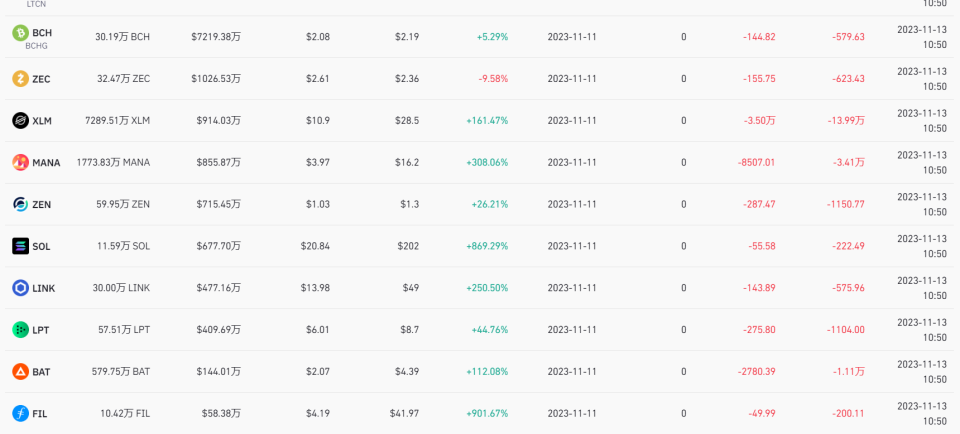Click the $41.97 FIL secondary market price
This screenshot has width=960, height=434.
tap(405, 414)
